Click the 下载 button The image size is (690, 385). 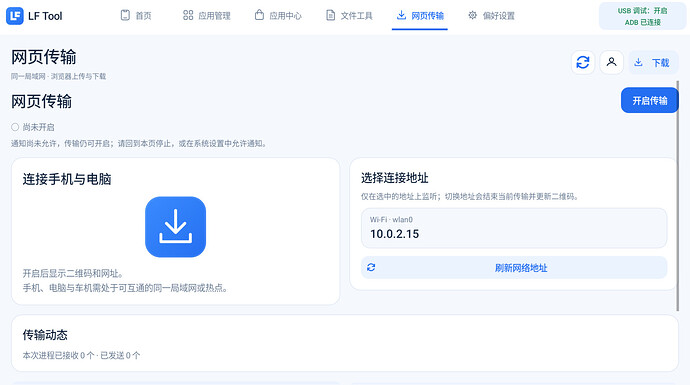[x=653, y=62]
